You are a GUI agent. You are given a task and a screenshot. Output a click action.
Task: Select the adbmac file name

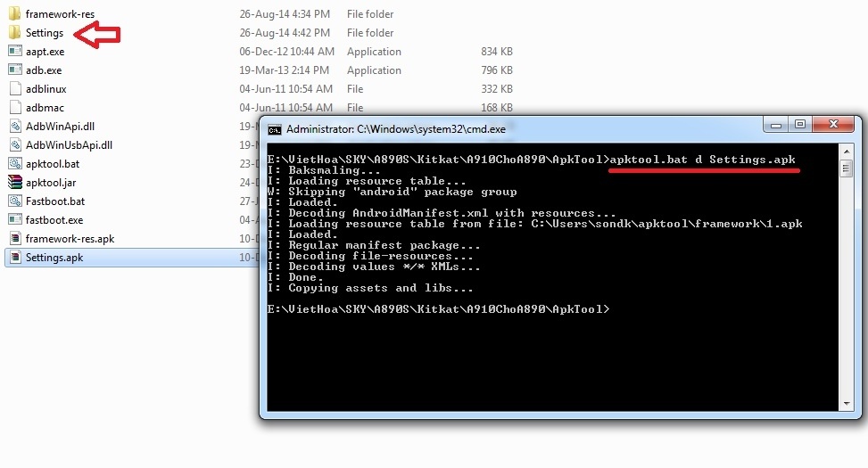click(45, 108)
